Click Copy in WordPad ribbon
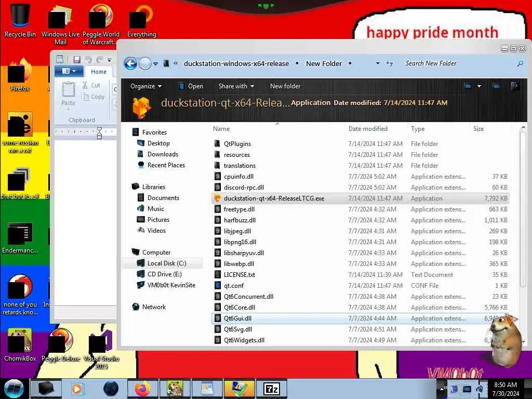532x399 pixels. 94,97
